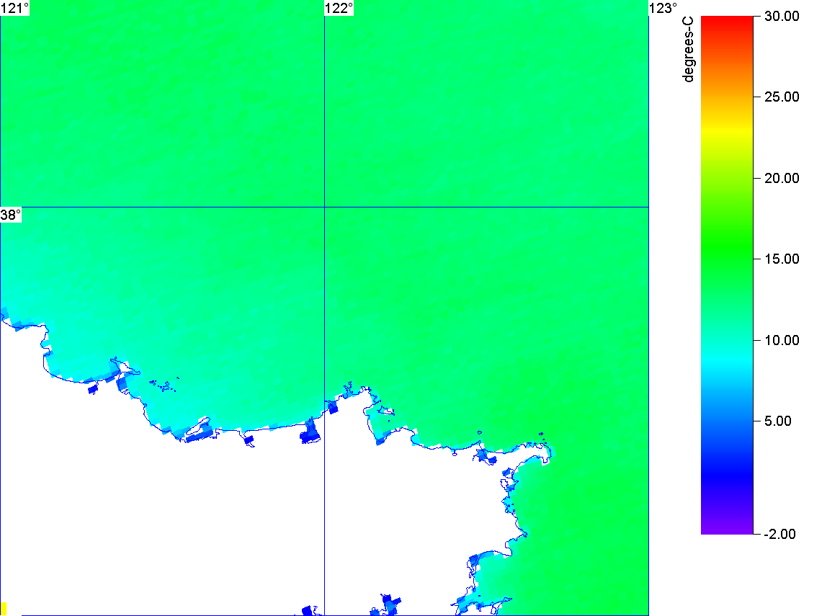Click the 38° latitude label
840x616 pixels.
[11, 215]
